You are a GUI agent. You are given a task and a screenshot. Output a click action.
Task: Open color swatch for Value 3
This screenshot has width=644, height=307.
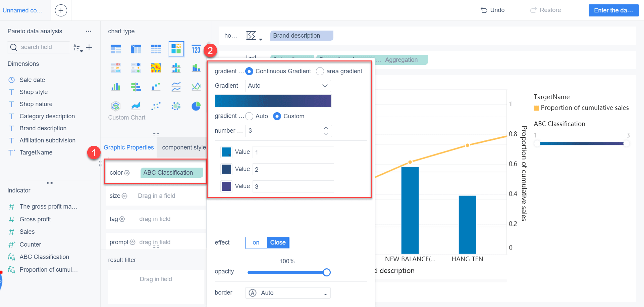(226, 186)
